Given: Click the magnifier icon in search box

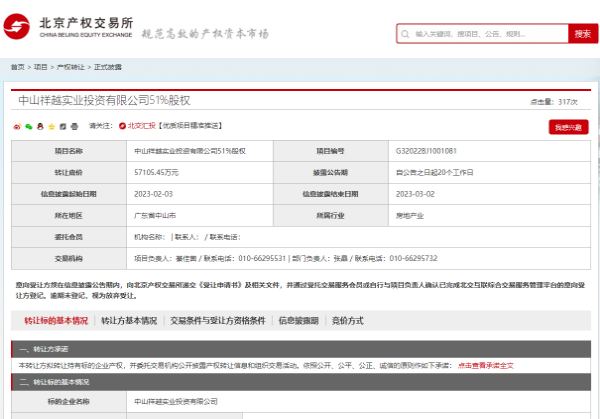Looking at the screenshot, I should [x=403, y=33].
